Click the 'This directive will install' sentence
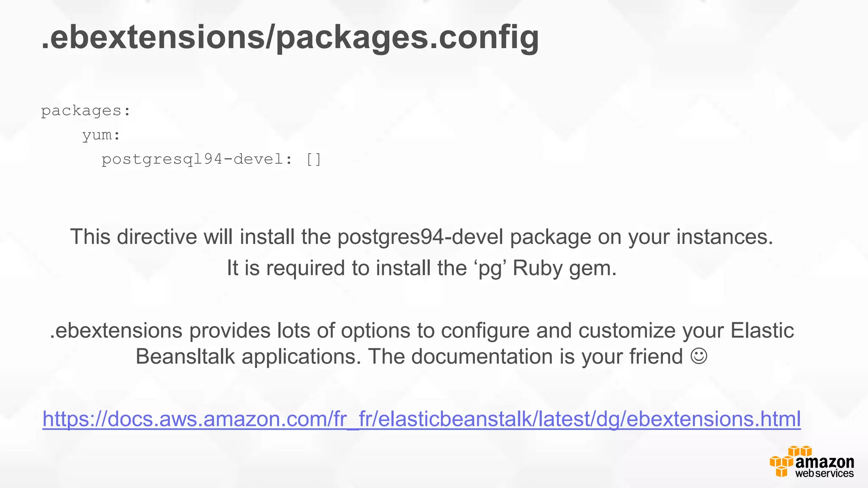Screen dimensions: 868x488 coord(200,236)
